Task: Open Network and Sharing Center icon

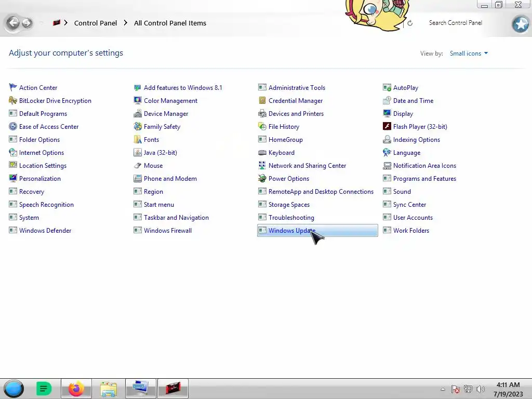Action: [x=262, y=166]
